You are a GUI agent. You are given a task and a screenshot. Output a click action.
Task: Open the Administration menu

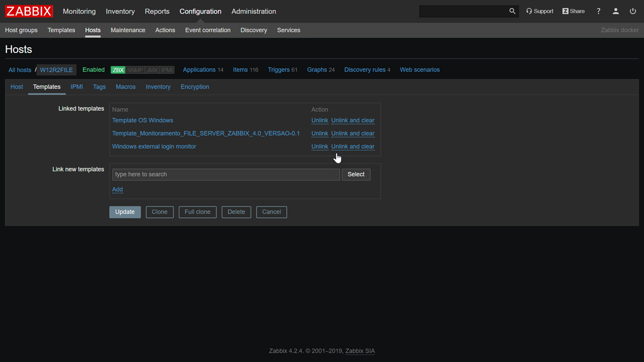pyautogui.click(x=254, y=11)
